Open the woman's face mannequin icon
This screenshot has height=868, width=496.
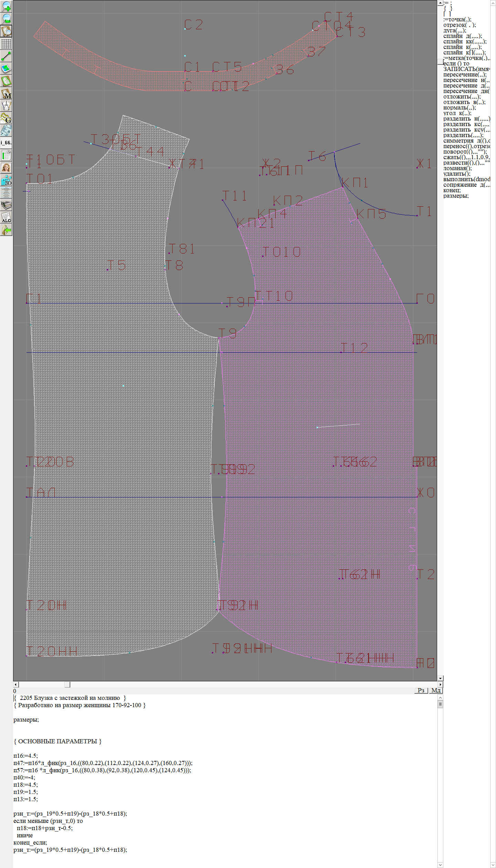[6, 168]
